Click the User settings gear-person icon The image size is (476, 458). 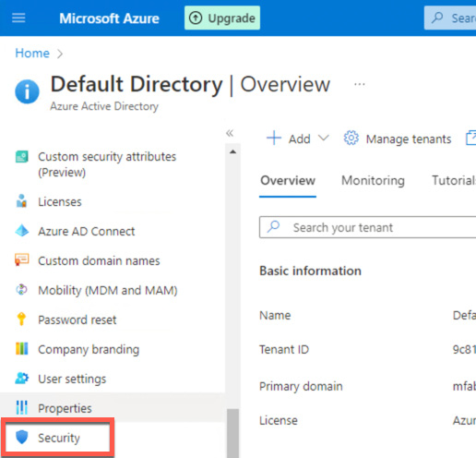[x=22, y=378]
